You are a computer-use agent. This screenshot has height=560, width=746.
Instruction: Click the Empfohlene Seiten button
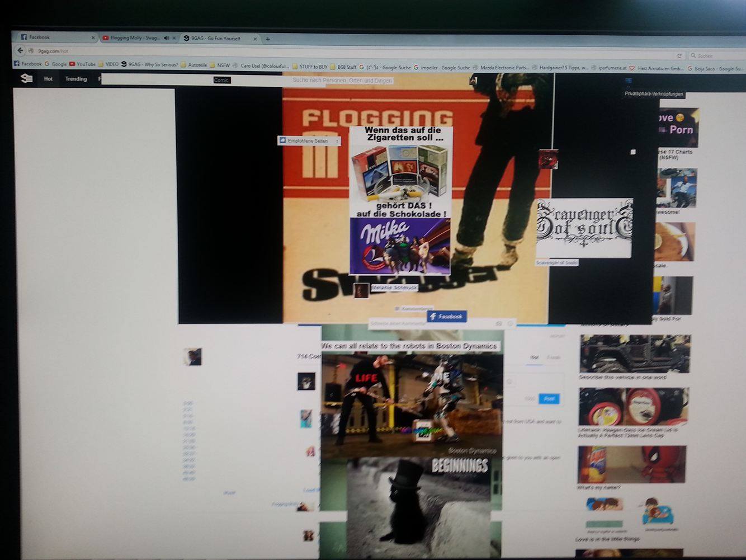[309, 141]
